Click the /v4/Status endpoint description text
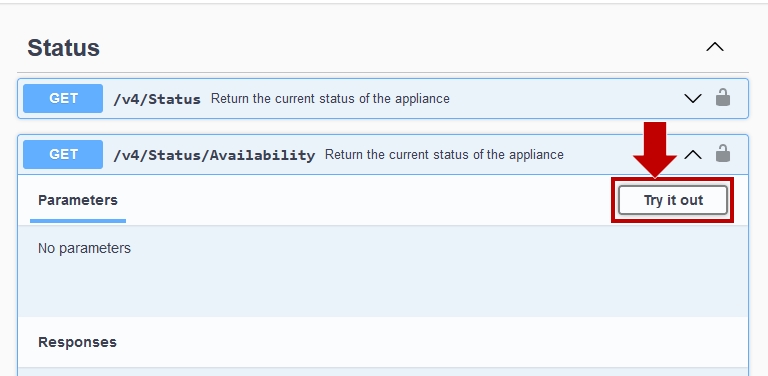768x376 pixels. (330, 98)
